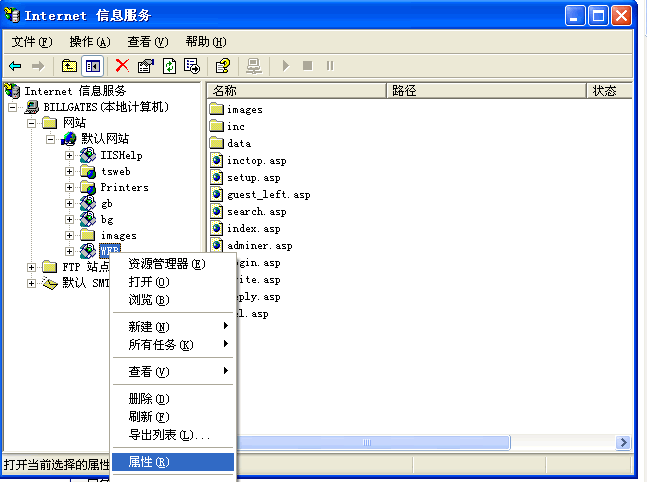Click the Back arrow toolbar icon
Viewport: 647px width, 482px height.
click(15, 66)
